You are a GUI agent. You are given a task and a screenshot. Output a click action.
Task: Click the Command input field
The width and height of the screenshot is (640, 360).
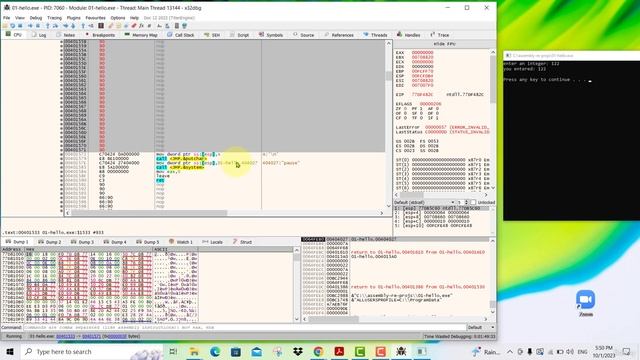tap(245, 327)
